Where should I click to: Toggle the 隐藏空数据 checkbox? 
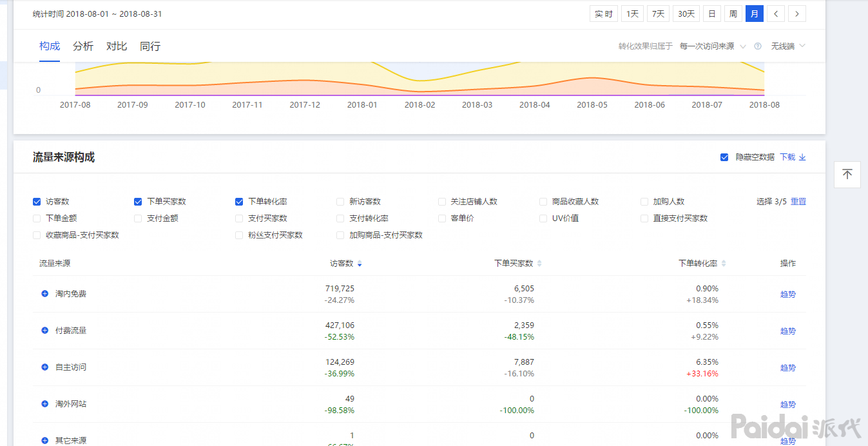click(724, 157)
